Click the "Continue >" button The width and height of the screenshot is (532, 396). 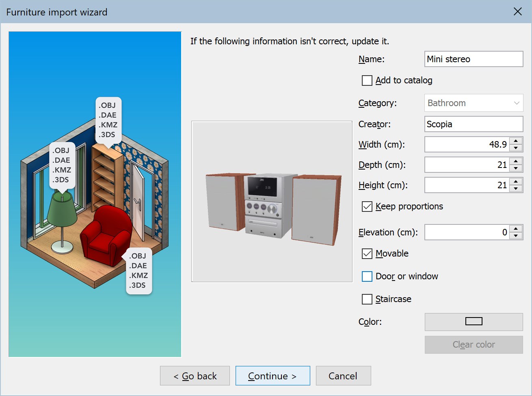(x=272, y=376)
